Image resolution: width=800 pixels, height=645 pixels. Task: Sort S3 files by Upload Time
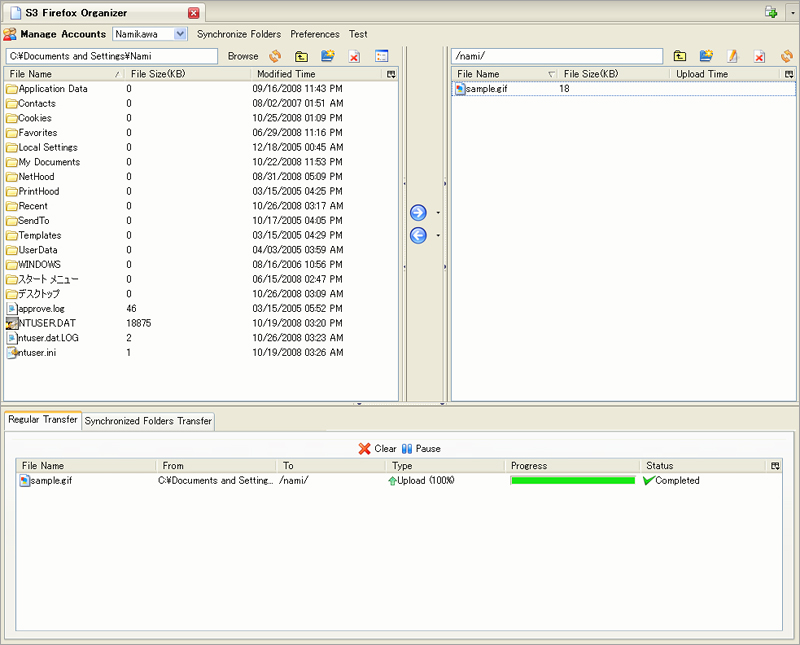click(726, 74)
